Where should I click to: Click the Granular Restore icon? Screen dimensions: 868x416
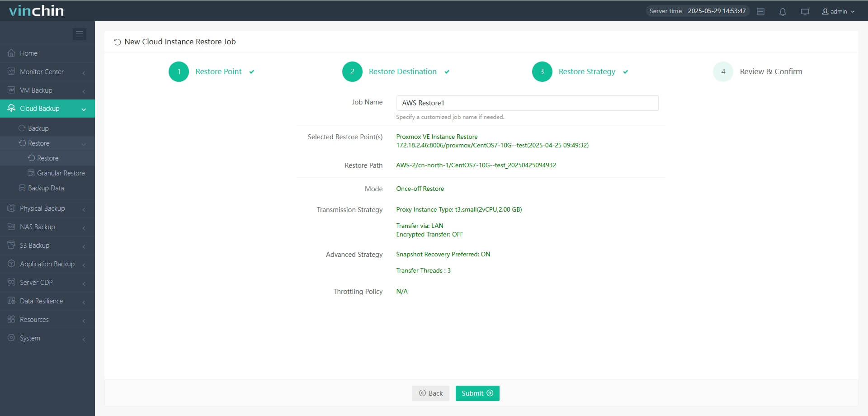pos(31,173)
